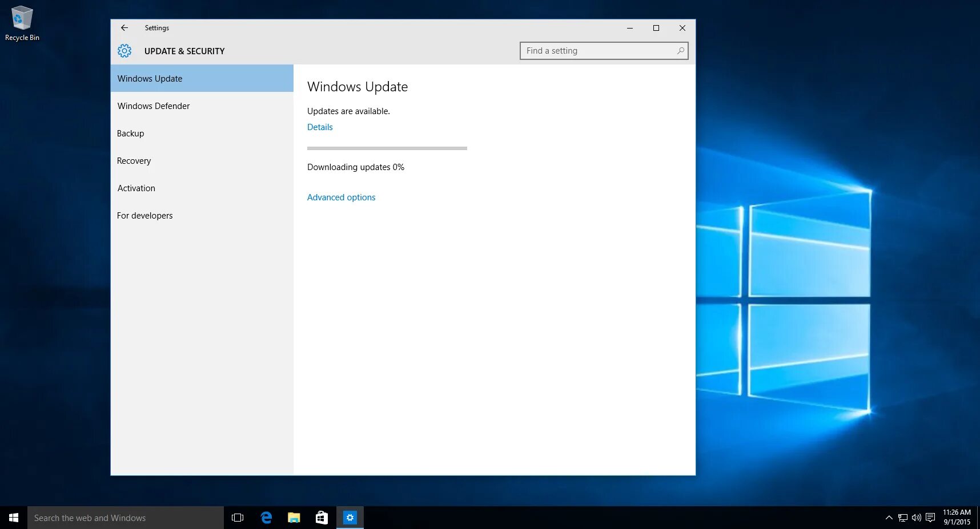Open the Windows Start menu
The image size is (980, 529).
point(14,518)
